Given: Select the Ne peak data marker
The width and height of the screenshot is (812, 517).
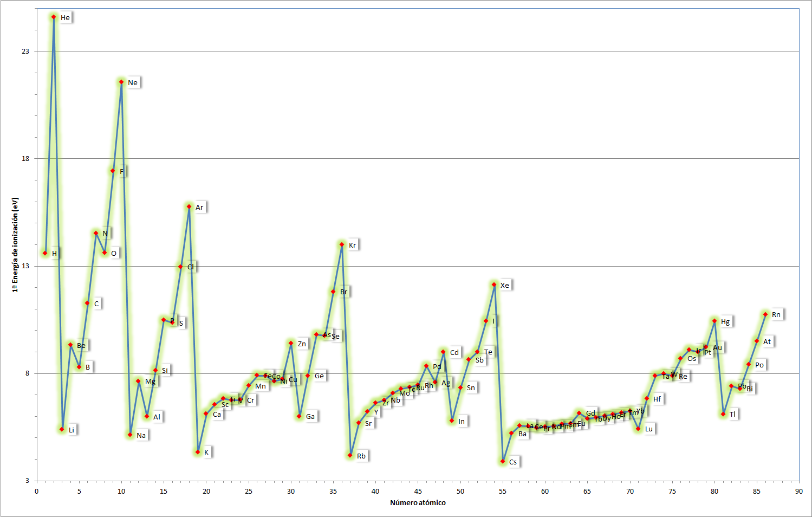Looking at the screenshot, I should (x=121, y=82).
